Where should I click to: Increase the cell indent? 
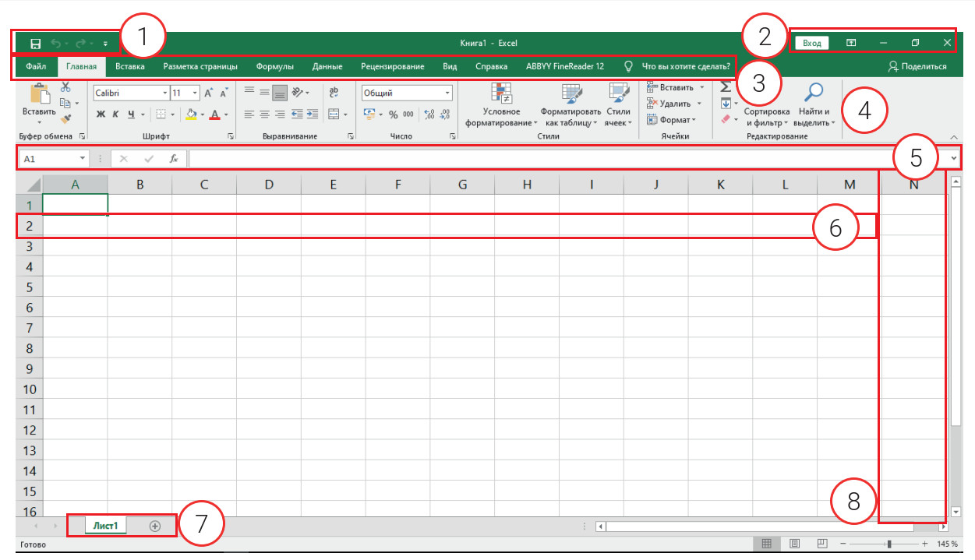pyautogui.click(x=313, y=114)
